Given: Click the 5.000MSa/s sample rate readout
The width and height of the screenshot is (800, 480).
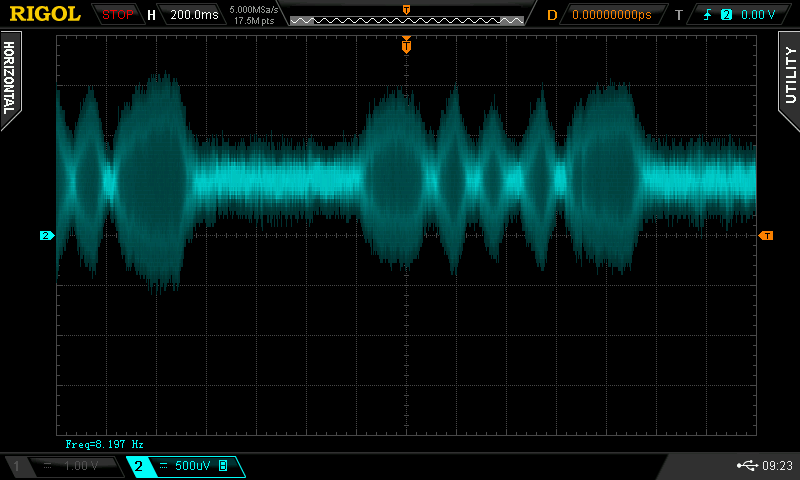Looking at the screenshot, I should [x=254, y=9].
